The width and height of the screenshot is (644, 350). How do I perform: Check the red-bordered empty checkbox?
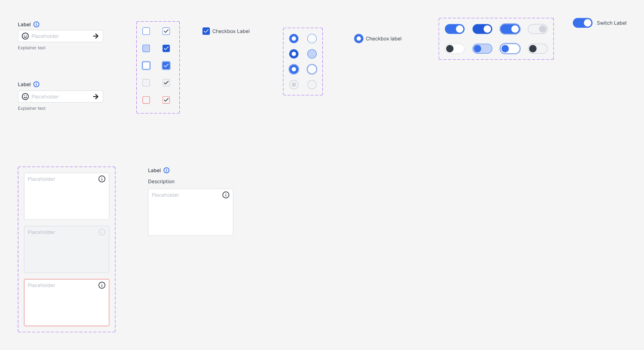coord(146,100)
